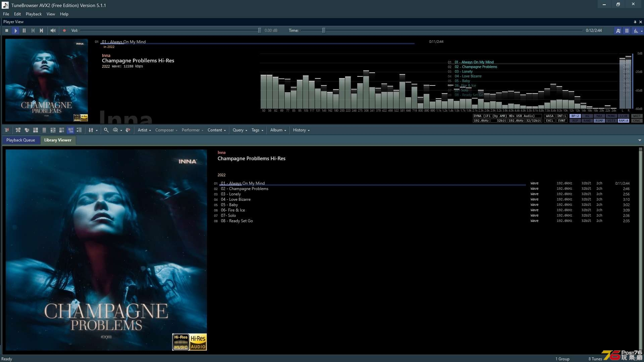Toggle the RG replay gain indicator
Screen dimensions: 644x362
click(587, 116)
